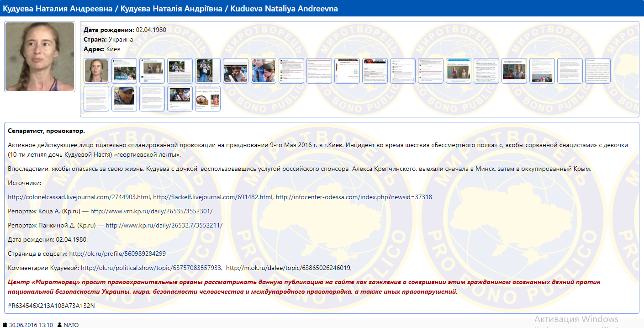This screenshot has height=328, width=644.
Task: Open the thumbnail showing a padlock icon
Action: (x=347, y=71)
